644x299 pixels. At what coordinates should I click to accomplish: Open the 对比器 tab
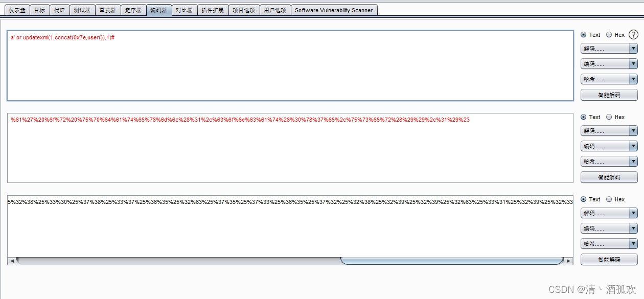(184, 10)
